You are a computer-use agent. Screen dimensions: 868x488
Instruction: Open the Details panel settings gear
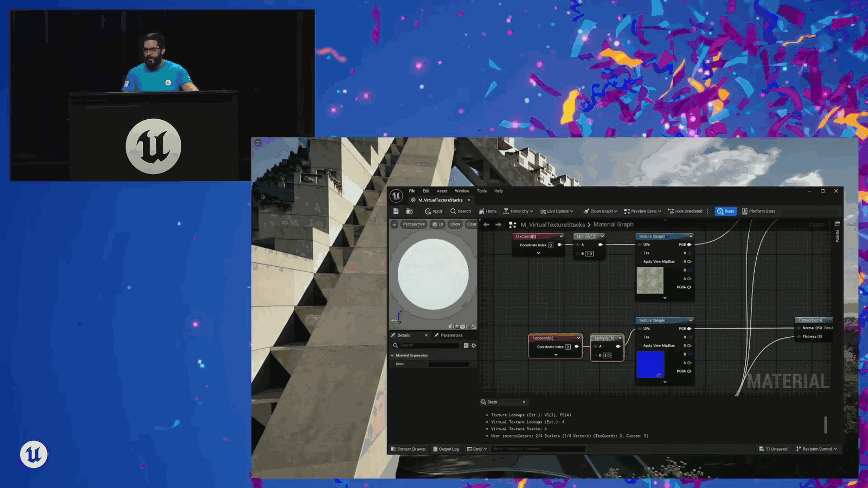point(474,345)
